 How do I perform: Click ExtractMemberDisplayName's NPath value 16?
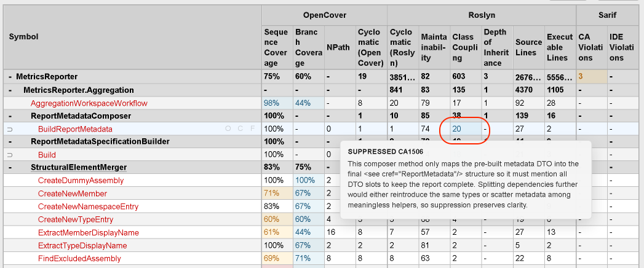[x=331, y=233]
